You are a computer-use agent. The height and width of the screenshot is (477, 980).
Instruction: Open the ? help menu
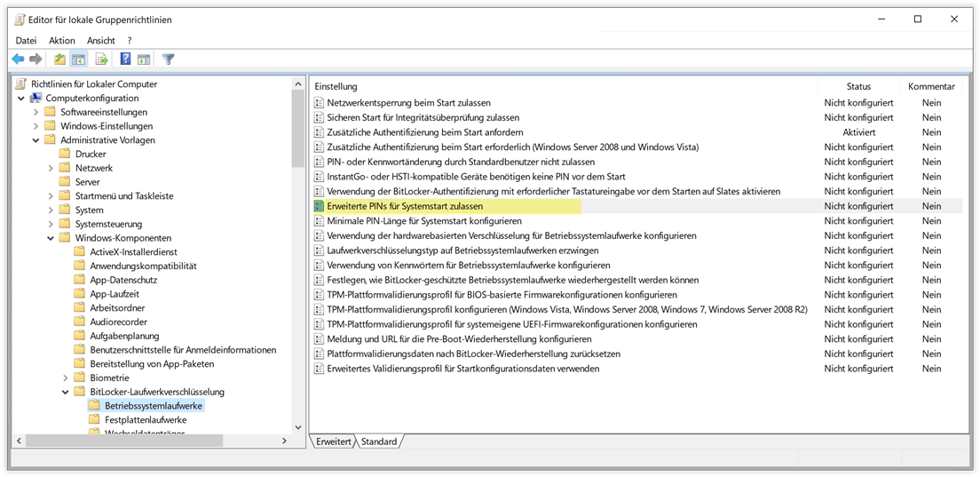point(130,40)
